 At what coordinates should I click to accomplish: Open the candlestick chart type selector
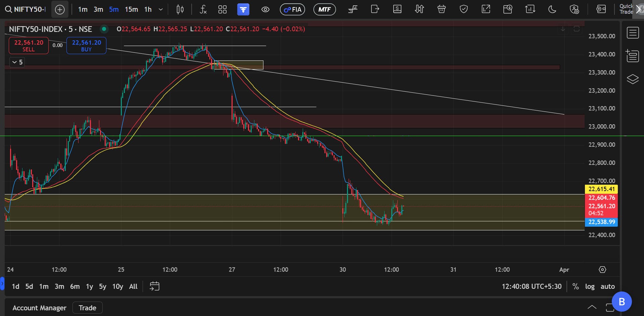[x=180, y=9]
